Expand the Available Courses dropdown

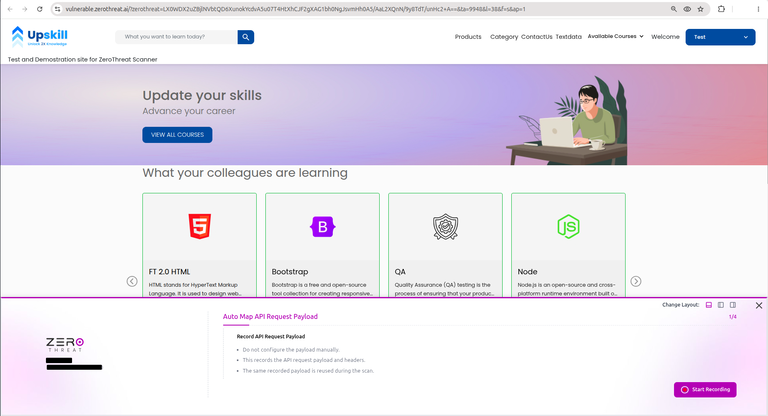[615, 36]
